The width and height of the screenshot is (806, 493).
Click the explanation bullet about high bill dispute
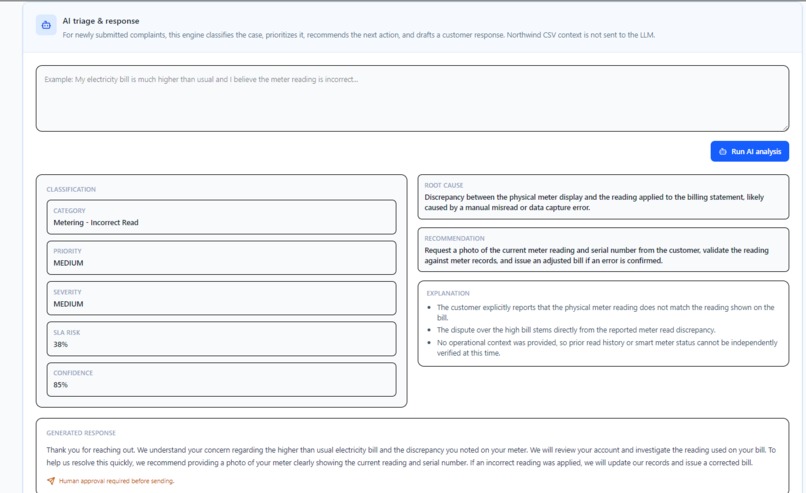point(576,330)
